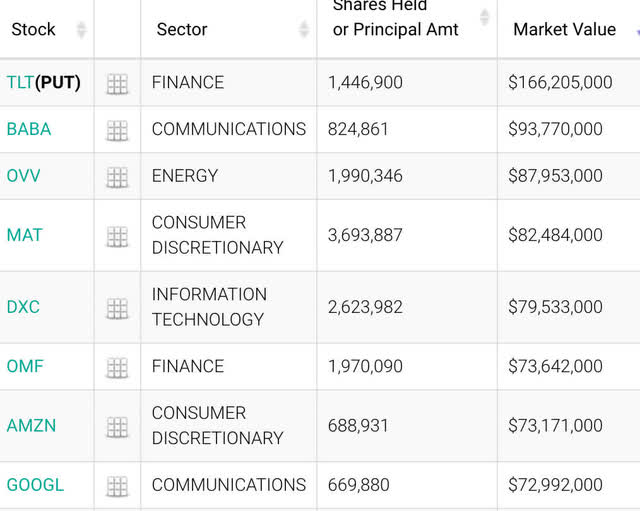Open the grid icon in the GOOGL row
640x511 pixels.
pos(117,486)
